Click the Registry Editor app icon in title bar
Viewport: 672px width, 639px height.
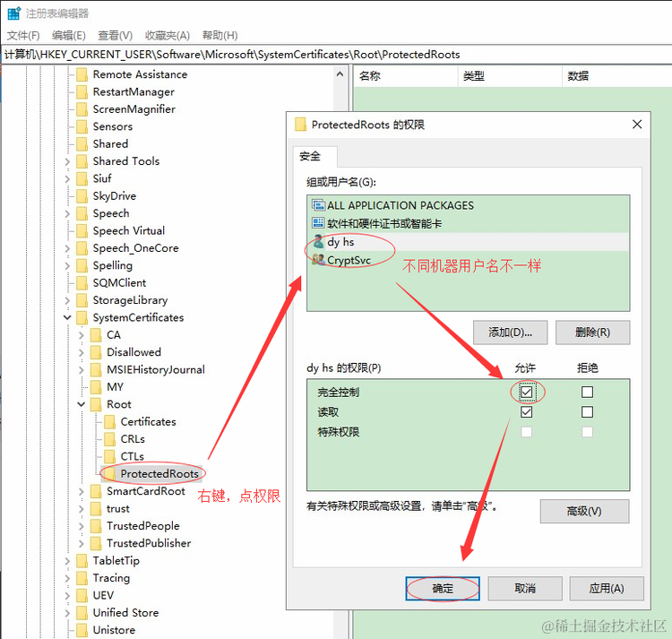[x=13, y=13]
